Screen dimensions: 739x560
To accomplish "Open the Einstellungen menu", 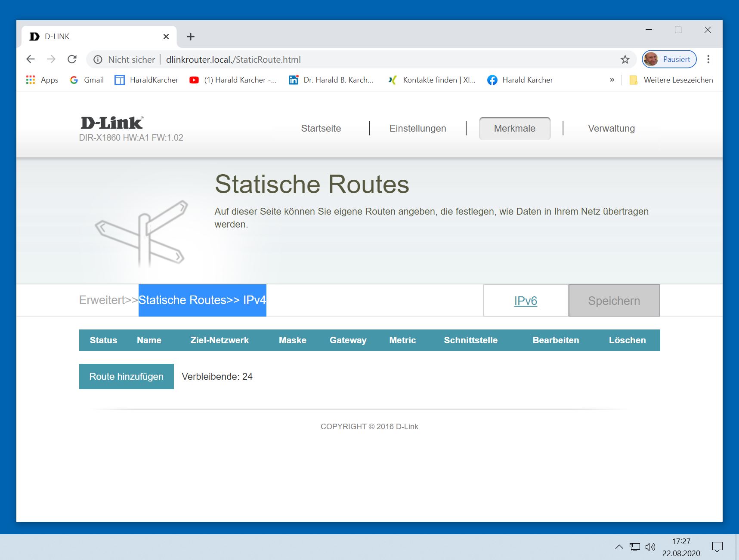I will coord(418,128).
